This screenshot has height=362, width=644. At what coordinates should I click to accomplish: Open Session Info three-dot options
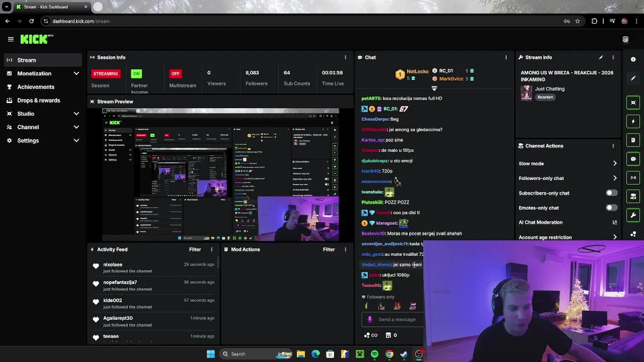[x=345, y=57]
